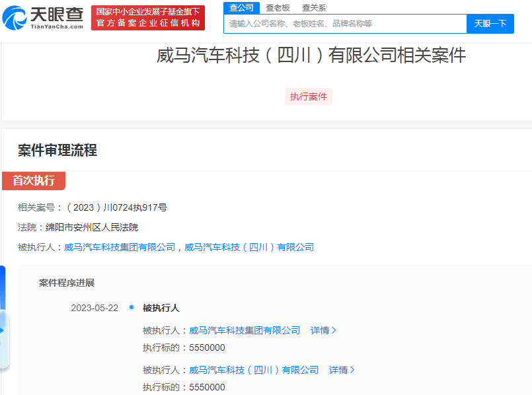Click the 案件程序进展 label
The width and height of the screenshot is (532, 395).
click(67, 283)
